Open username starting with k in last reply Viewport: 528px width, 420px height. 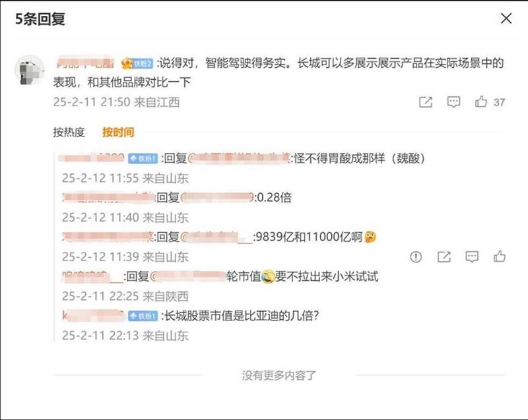pos(93,316)
